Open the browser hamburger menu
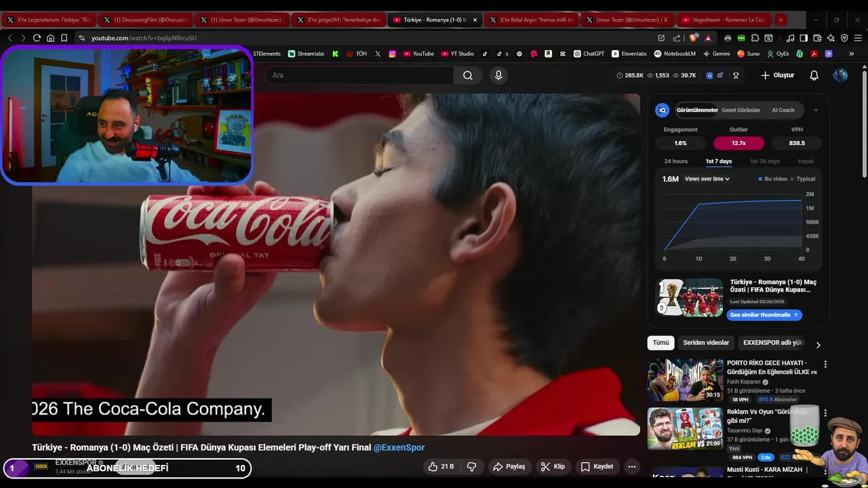 click(x=858, y=38)
